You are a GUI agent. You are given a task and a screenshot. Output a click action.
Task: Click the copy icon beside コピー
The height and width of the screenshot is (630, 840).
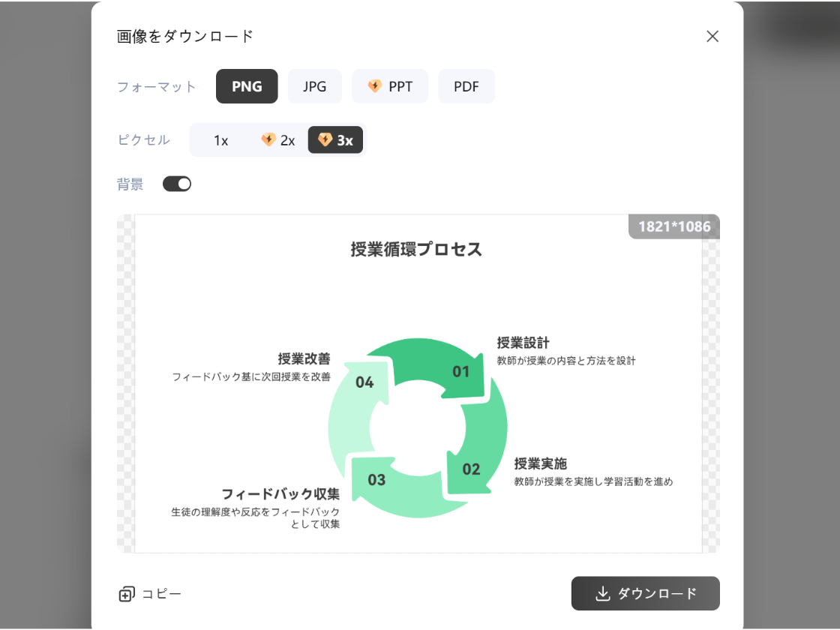tap(126, 593)
